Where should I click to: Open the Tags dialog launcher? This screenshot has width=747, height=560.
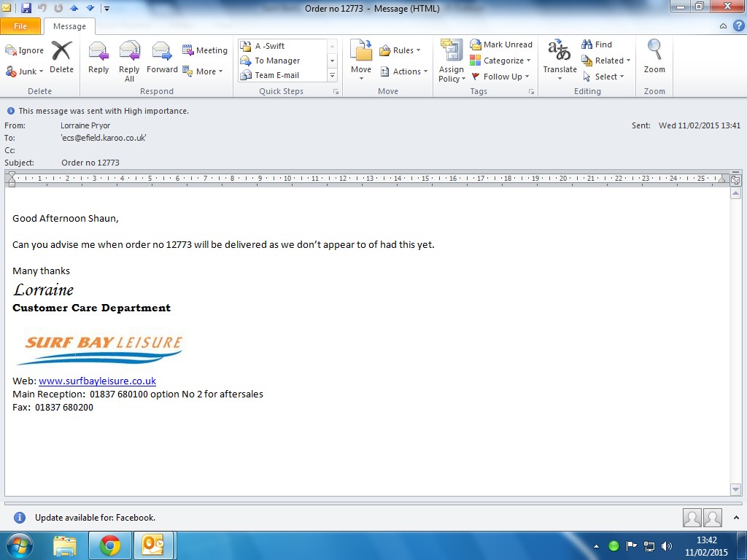(531, 91)
